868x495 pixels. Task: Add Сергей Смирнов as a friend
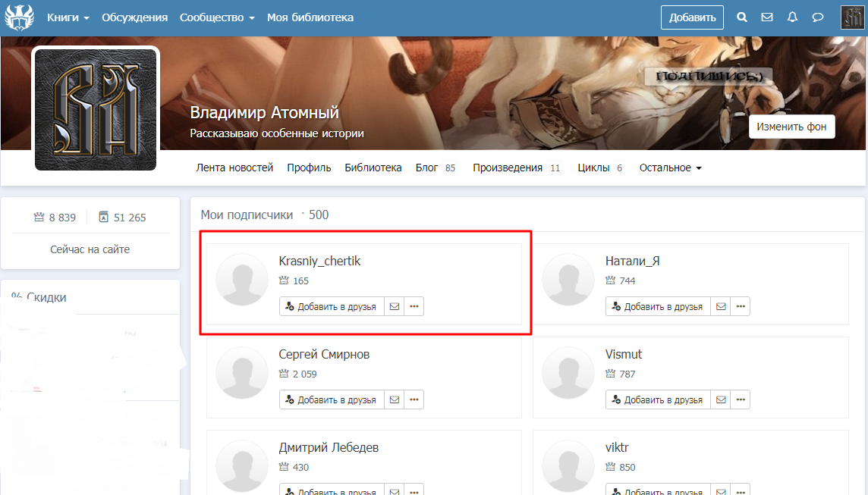[332, 399]
